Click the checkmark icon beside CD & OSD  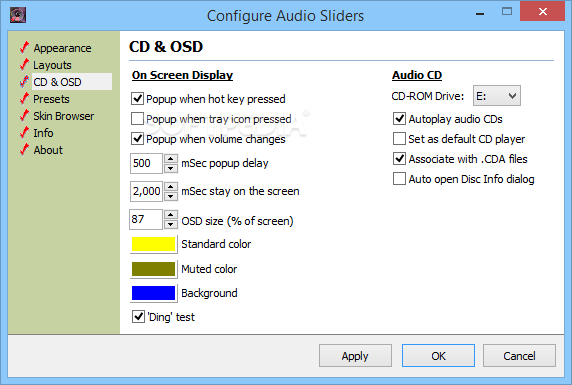(x=24, y=82)
